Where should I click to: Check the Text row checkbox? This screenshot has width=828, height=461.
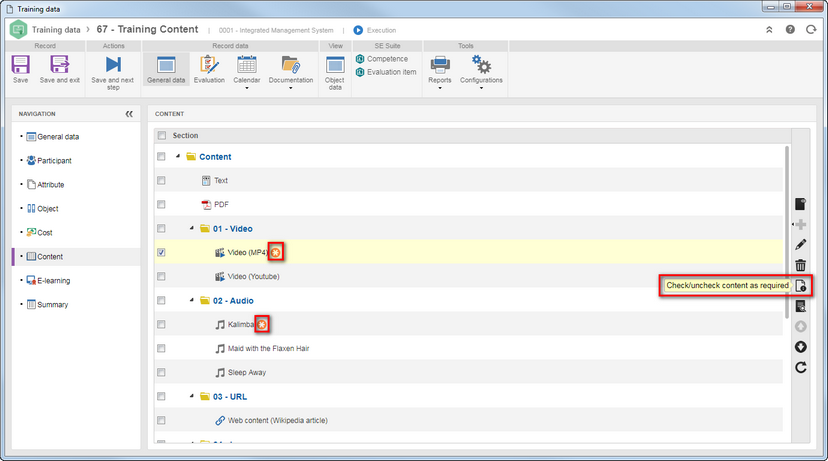(161, 181)
